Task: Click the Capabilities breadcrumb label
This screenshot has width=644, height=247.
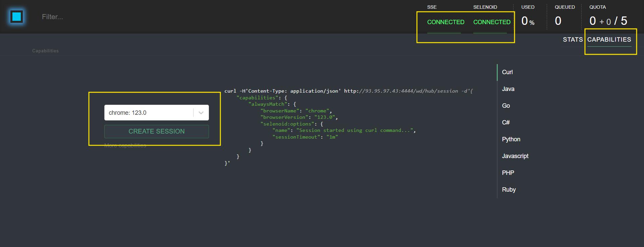Action: tap(45, 51)
